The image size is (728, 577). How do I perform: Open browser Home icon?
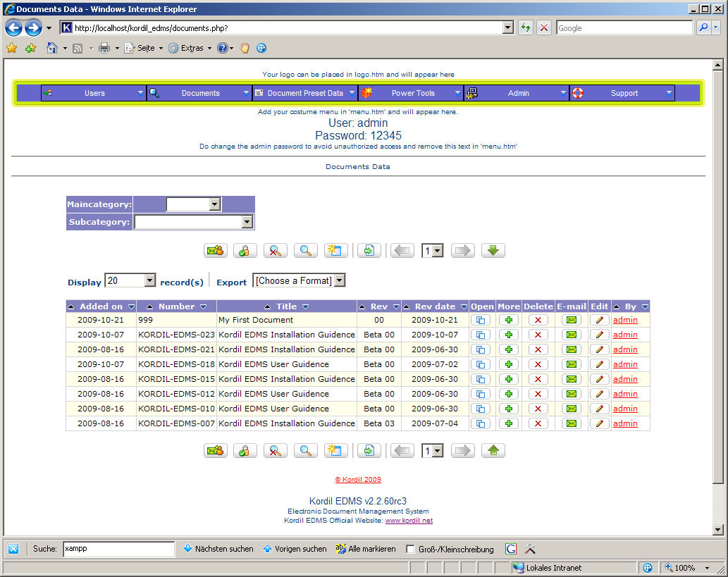(52, 48)
